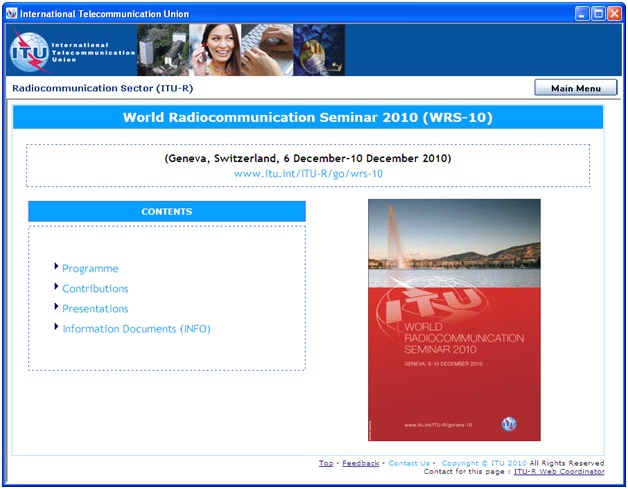Close the International Telecommunication Union window

click(614, 14)
